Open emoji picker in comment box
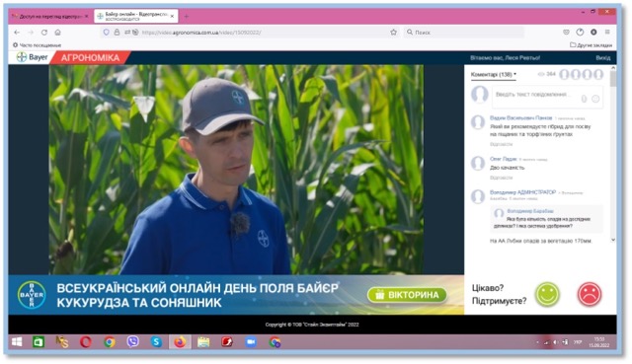This screenshot has width=632, height=364. 595,99
